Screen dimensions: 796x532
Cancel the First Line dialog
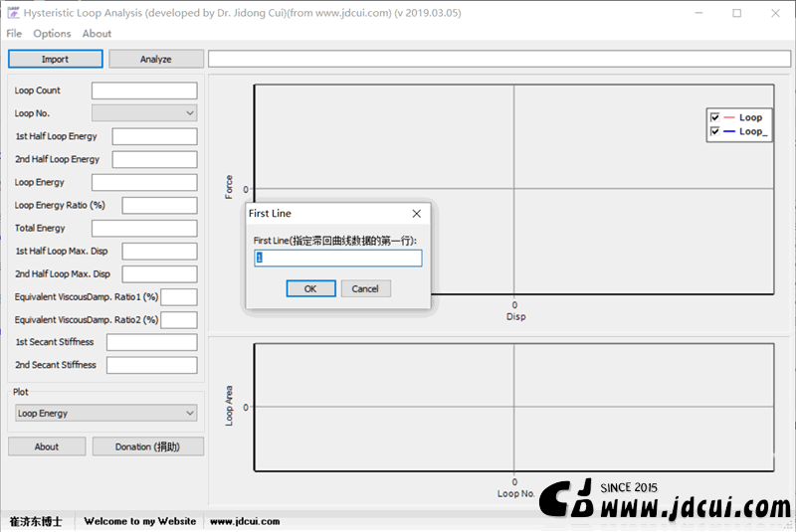365,288
